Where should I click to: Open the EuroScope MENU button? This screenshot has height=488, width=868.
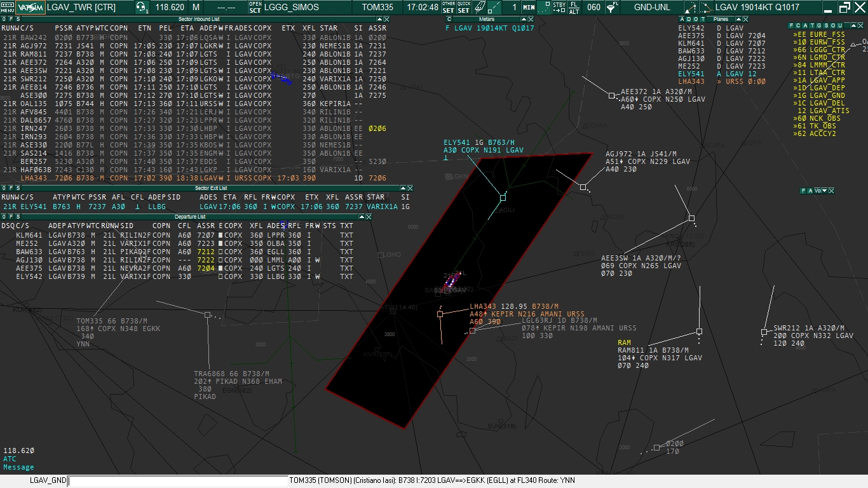[x=8, y=8]
